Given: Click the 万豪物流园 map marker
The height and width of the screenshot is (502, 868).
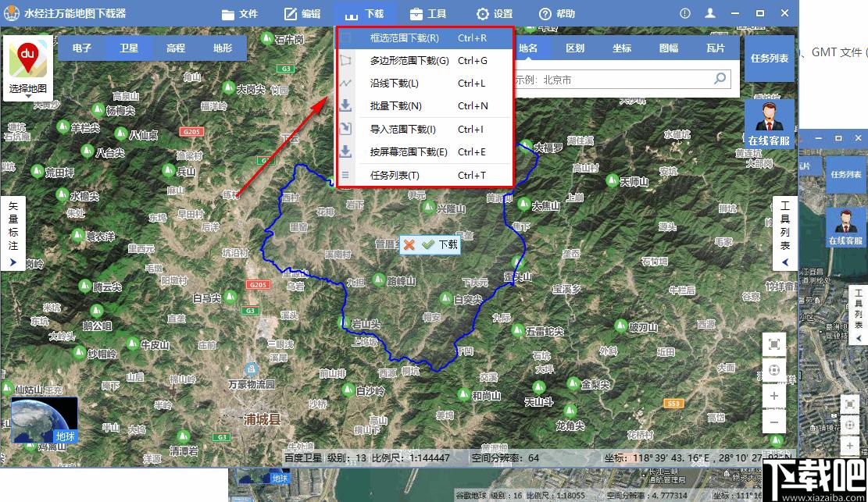Looking at the screenshot, I should [x=252, y=369].
